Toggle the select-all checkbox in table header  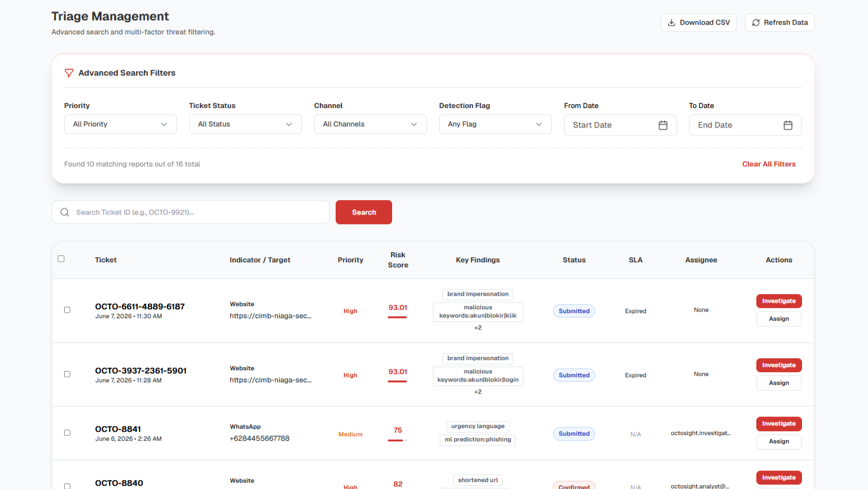pyautogui.click(x=61, y=258)
